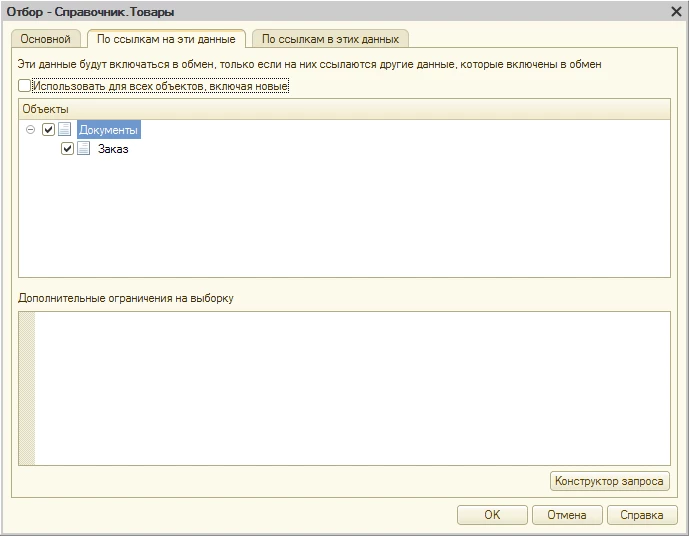
Task: Enable 'Использовать для всех объектов' checkbox
Action: point(25,87)
